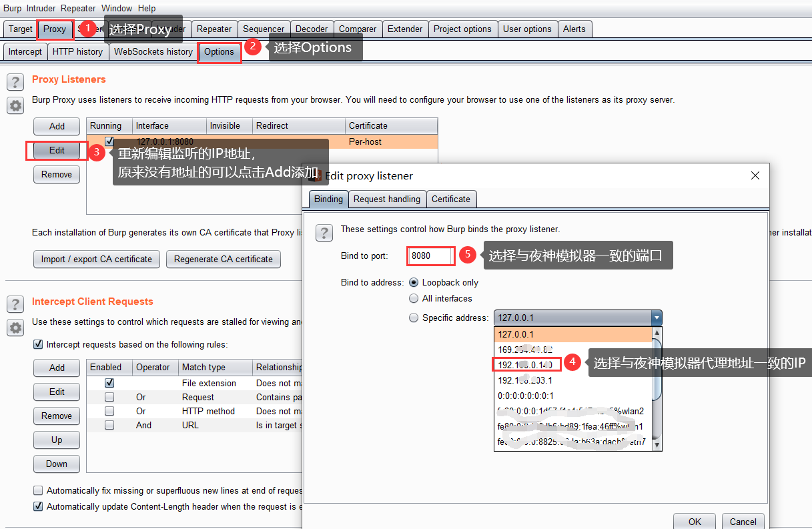The height and width of the screenshot is (529, 812).
Task: Click Cancel in Edit proxy listener dialog
Action: pyautogui.click(x=743, y=522)
